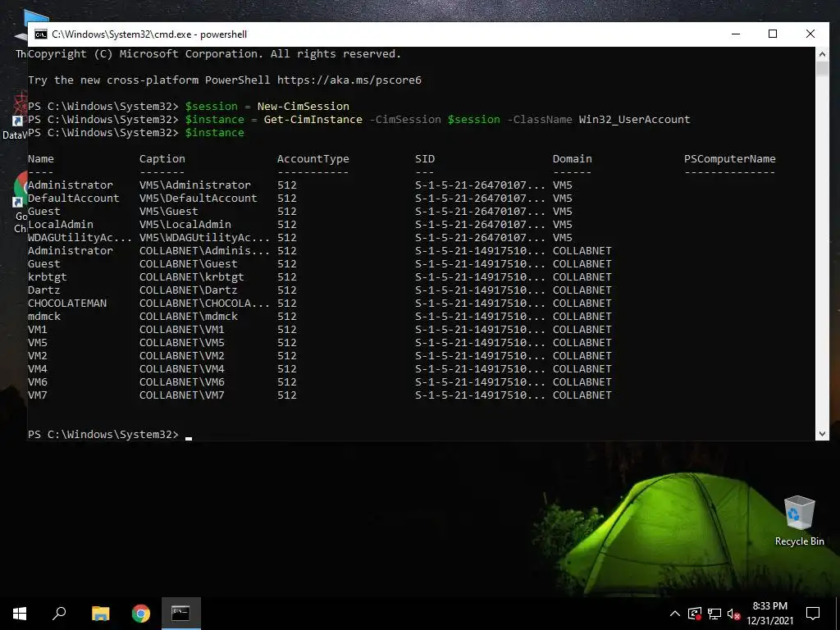Click CHOCOLATEMAN in the Name column
Viewport: 840px width, 630px height.
[67, 304]
